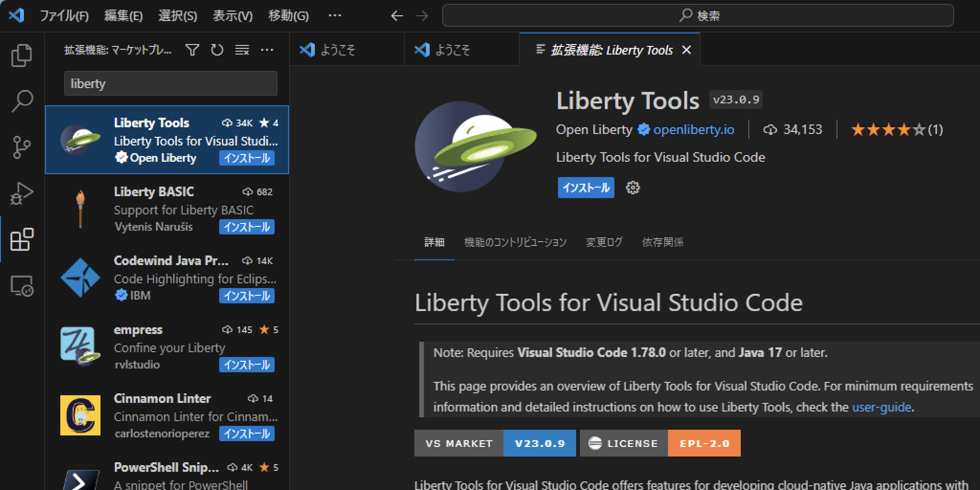The image size is (980, 490).
Task: Open the openliberty.io publisher link
Action: point(693,129)
